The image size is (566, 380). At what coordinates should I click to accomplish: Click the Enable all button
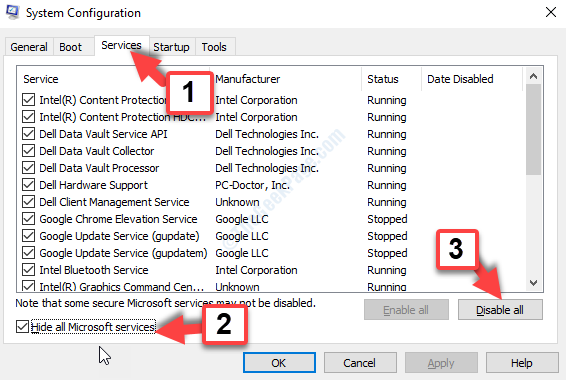click(x=406, y=310)
